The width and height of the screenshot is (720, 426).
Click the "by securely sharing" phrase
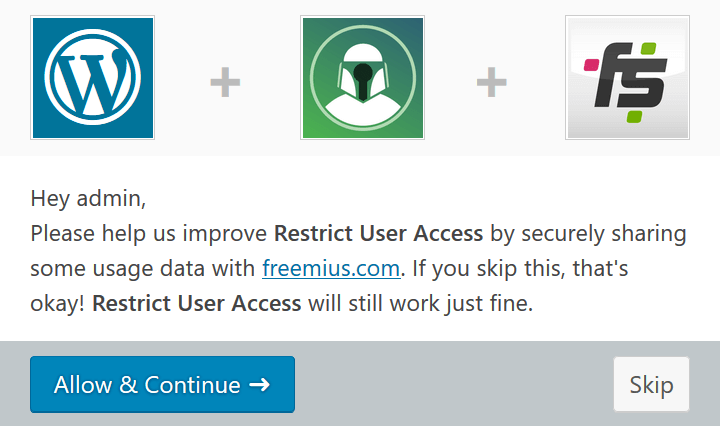click(588, 234)
